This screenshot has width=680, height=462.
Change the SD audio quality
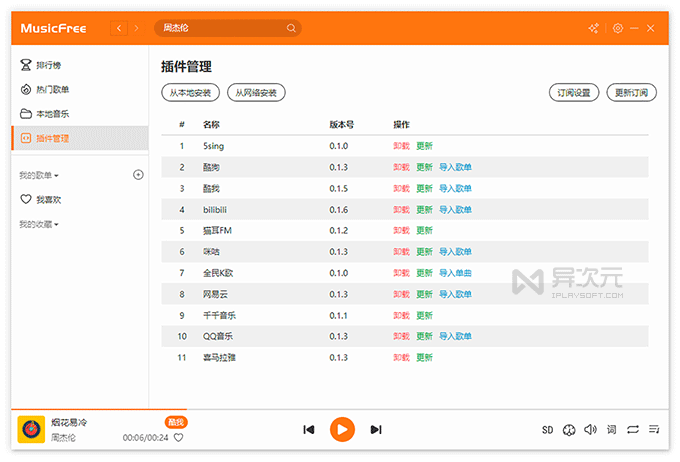pyautogui.click(x=547, y=430)
